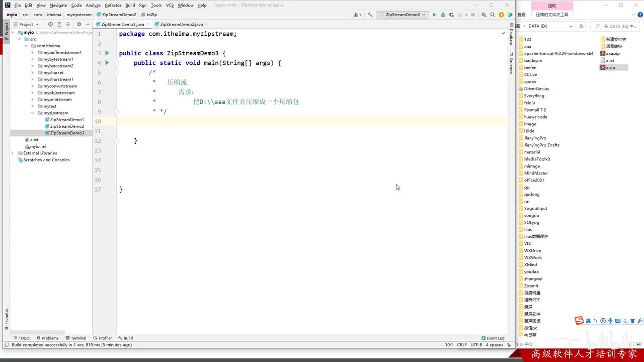Screen dimensions: 644x362
Task: Open the Event Log
Action: [x=493, y=338]
